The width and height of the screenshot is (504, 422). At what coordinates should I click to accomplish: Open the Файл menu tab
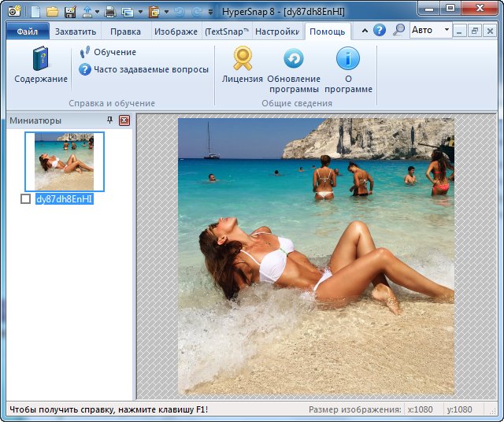[x=28, y=31]
